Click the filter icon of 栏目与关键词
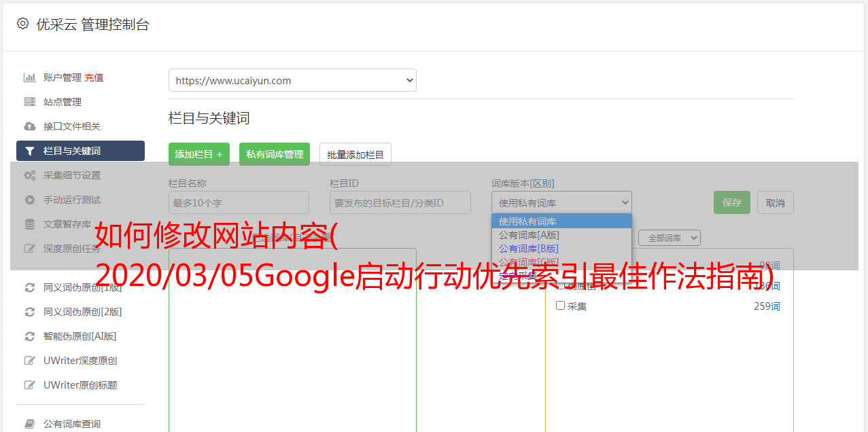 [x=29, y=151]
